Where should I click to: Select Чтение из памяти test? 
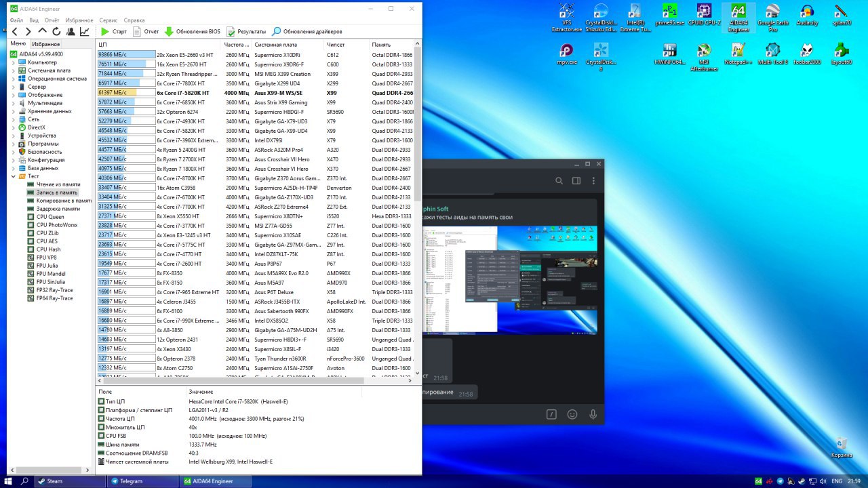tap(58, 184)
